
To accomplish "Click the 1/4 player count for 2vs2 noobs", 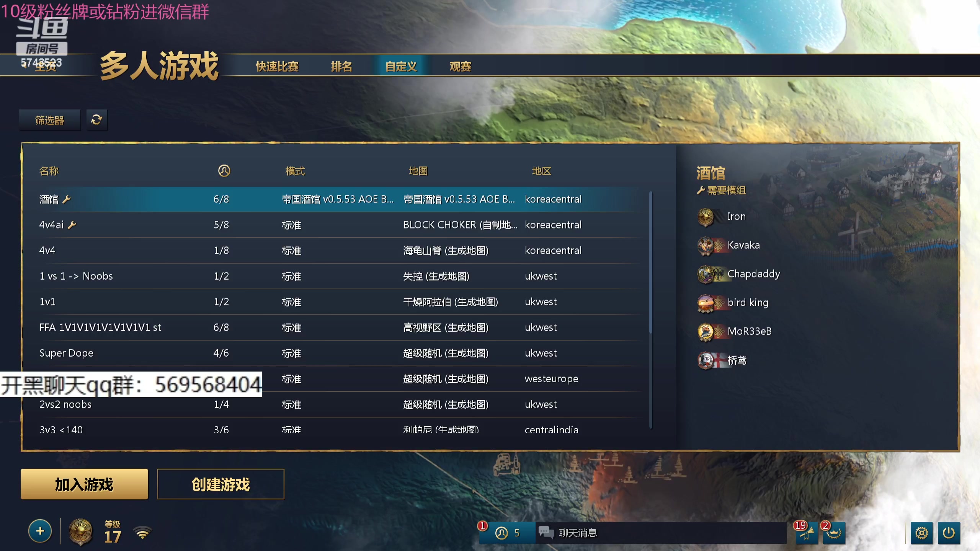I will coord(221,404).
